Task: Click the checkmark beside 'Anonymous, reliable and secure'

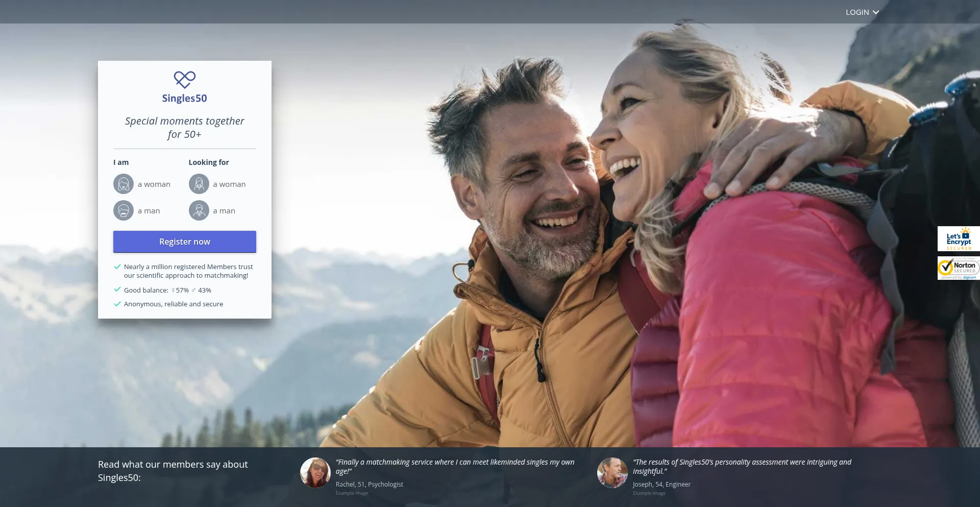Action: coord(117,304)
